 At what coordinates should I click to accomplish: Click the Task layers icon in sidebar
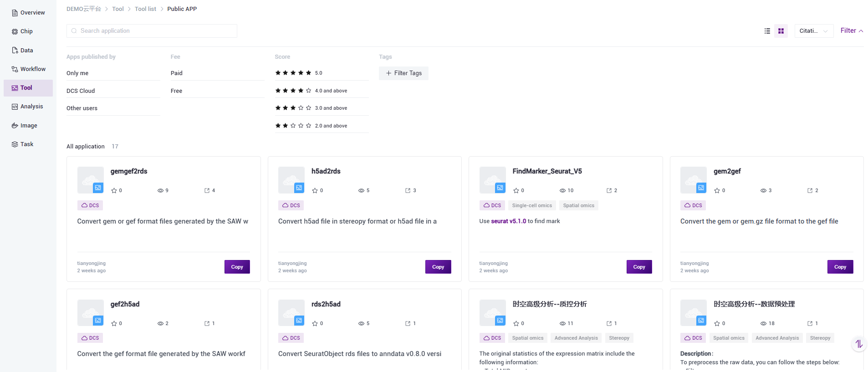[x=15, y=144]
